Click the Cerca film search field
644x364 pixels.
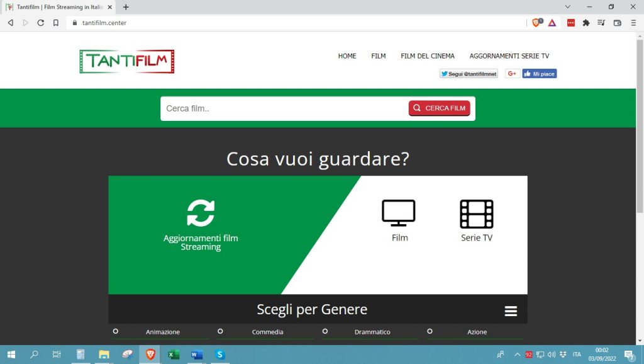[283, 108]
